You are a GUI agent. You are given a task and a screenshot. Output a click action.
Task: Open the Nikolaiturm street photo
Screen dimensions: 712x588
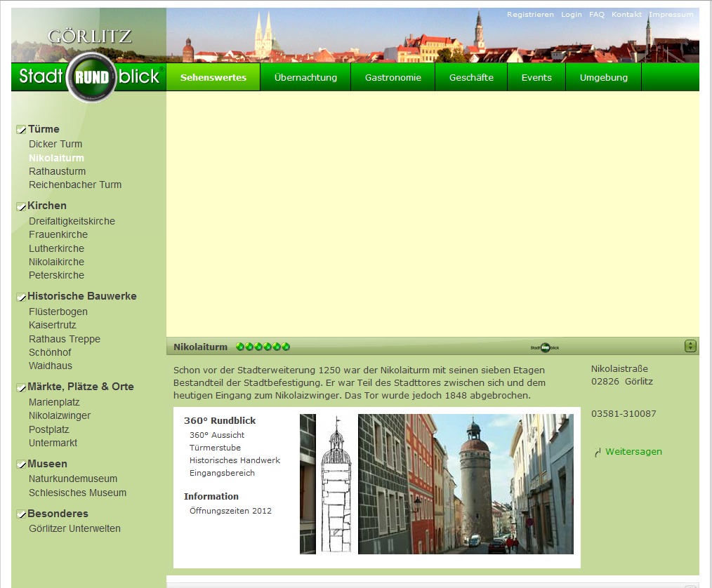pos(466,484)
